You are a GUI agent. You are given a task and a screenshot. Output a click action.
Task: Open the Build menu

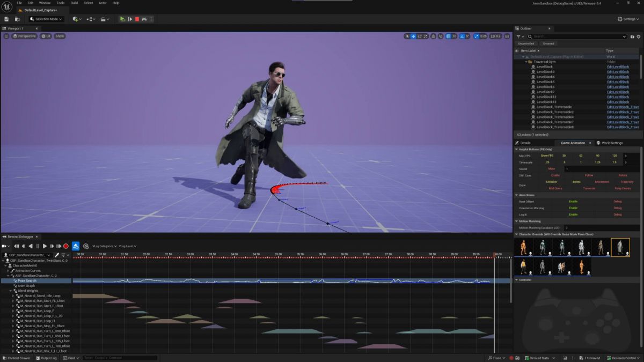(74, 3)
